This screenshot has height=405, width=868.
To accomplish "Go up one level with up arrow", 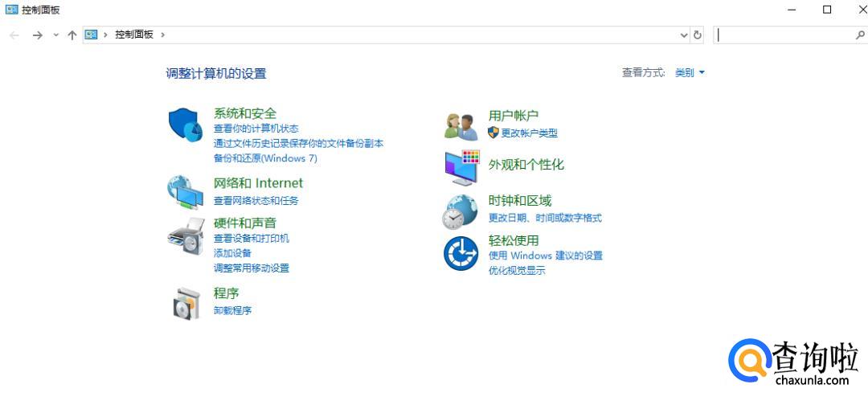I will coord(72,35).
